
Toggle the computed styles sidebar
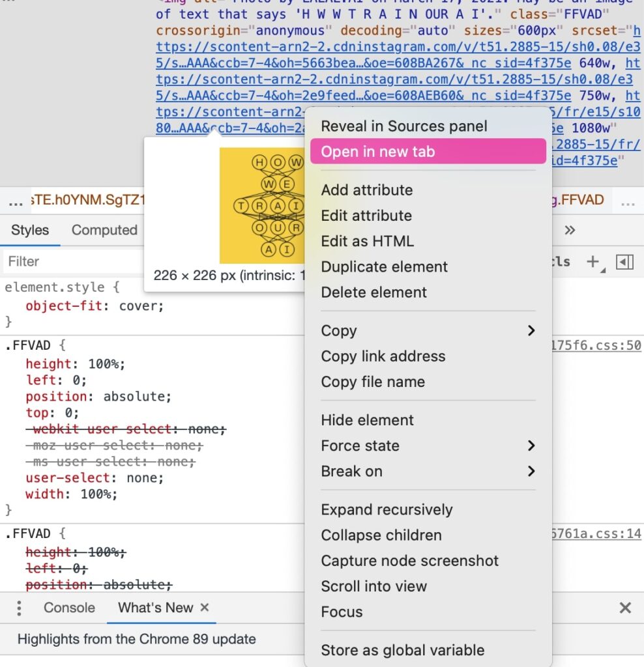[624, 262]
